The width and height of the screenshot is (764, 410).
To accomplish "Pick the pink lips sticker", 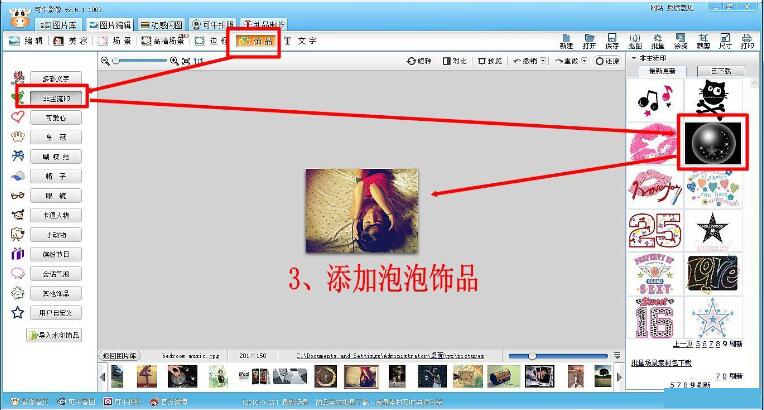I will [654, 143].
